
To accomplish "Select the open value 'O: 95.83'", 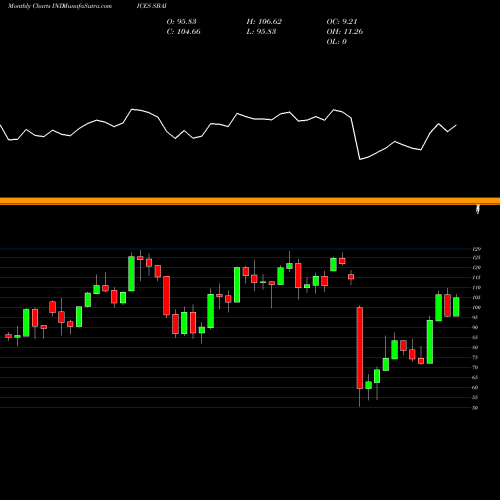I will 182,21.
